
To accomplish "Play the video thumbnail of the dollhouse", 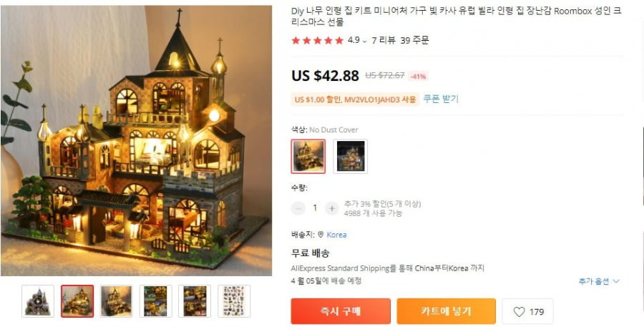I will (x=38, y=301).
